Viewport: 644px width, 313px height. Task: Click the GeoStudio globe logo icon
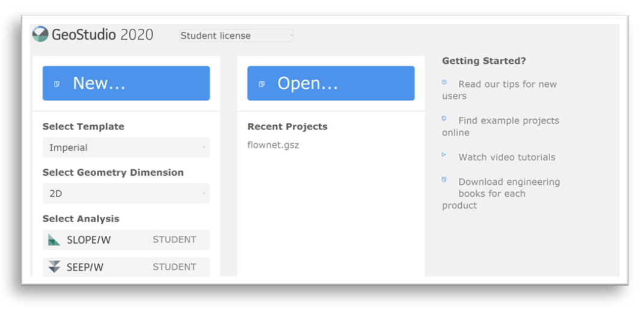pyautogui.click(x=40, y=34)
